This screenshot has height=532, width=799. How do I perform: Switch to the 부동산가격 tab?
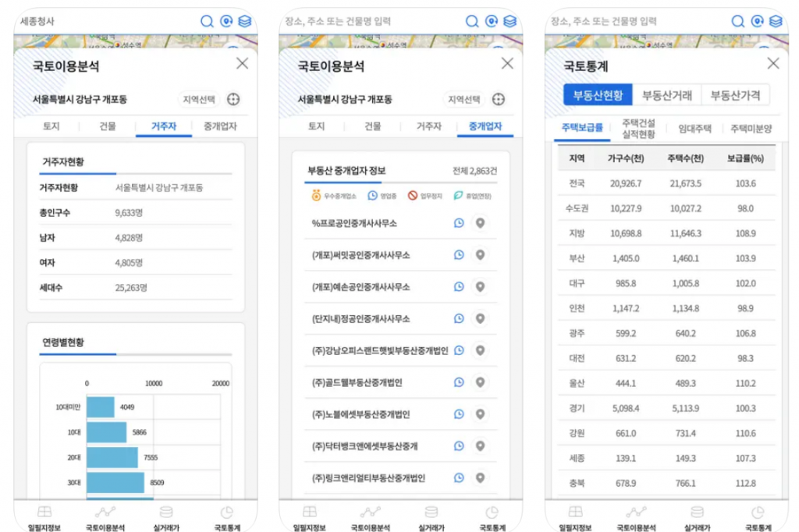[x=735, y=95]
